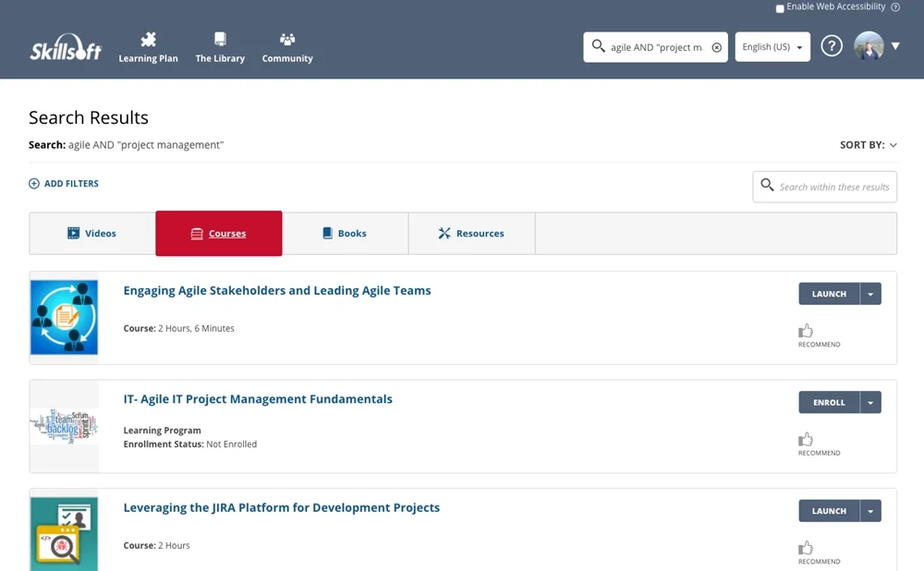
Task: Open the English (US) language dropdown
Action: click(772, 47)
